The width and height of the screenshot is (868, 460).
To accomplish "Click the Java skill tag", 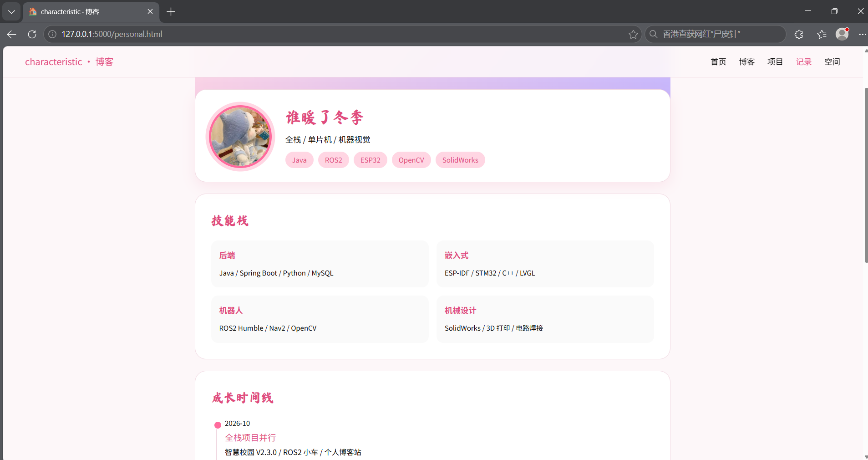I will (299, 160).
